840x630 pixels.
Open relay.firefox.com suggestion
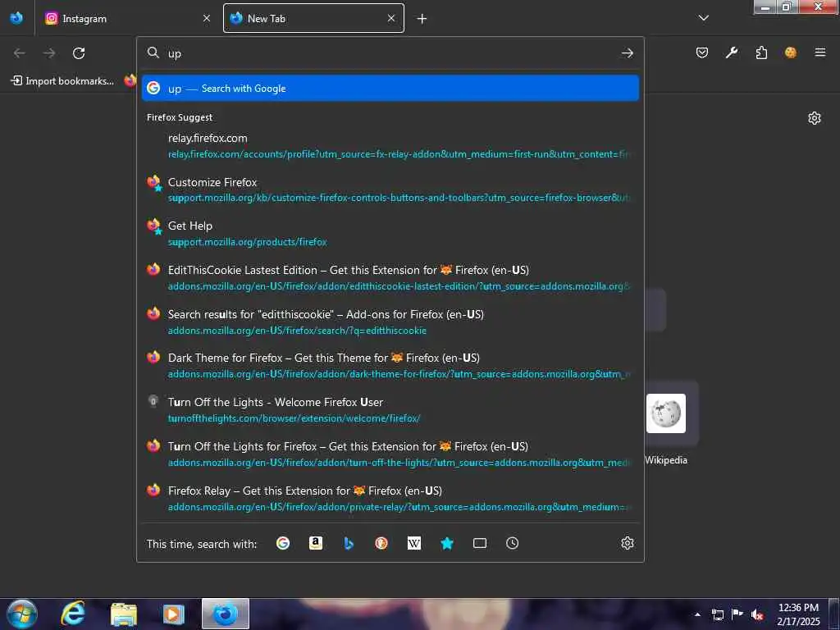click(390, 146)
